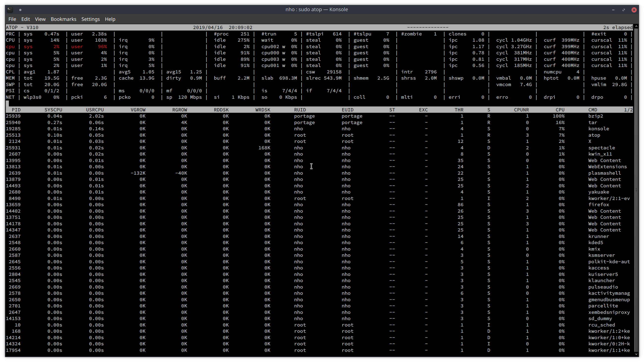Click the SYSCPU column header
This screenshot has width=644, height=362.
[54, 110]
